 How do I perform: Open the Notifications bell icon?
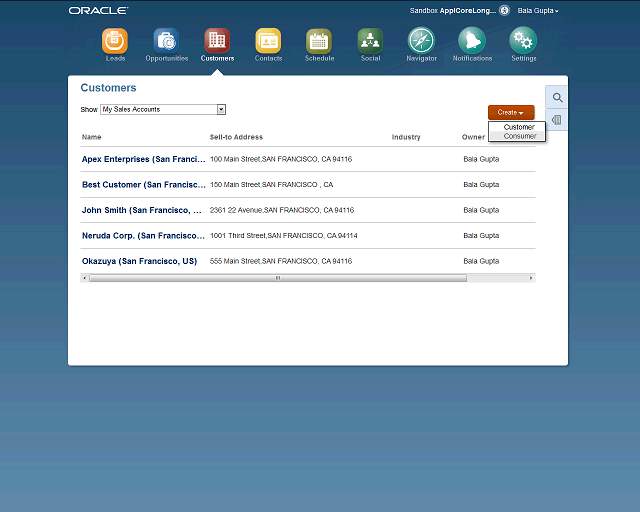tap(472, 41)
